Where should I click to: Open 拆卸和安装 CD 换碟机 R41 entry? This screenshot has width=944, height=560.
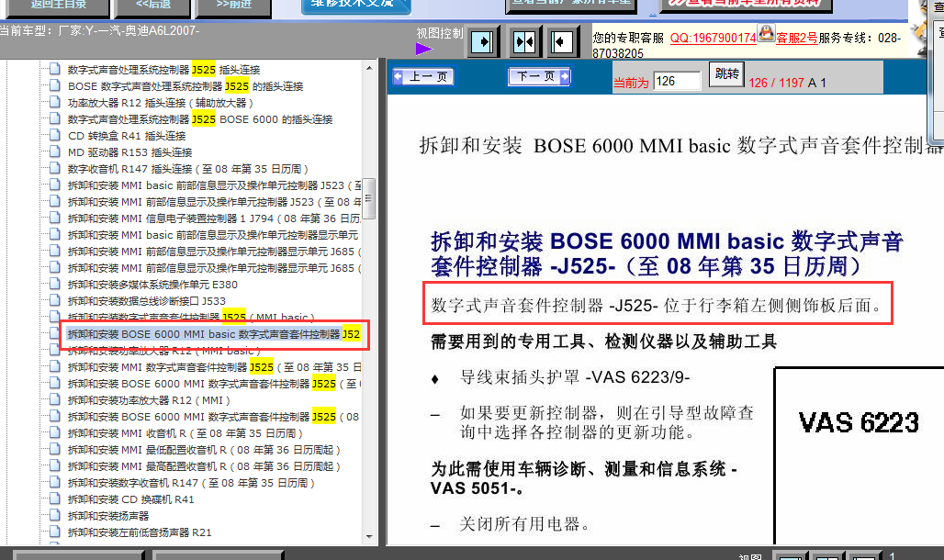pyautogui.click(x=130, y=499)
